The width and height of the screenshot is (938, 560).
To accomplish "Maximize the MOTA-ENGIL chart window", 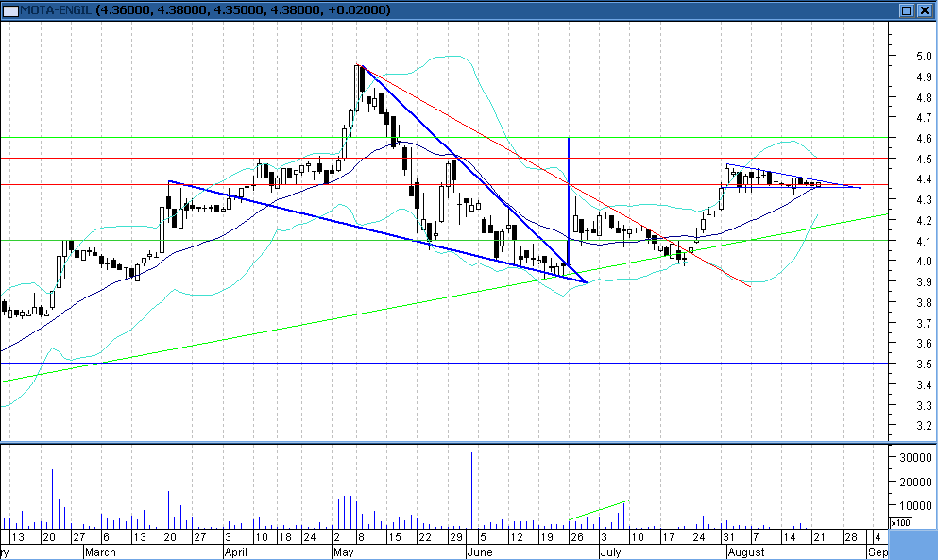I will [x=908, y=10].
